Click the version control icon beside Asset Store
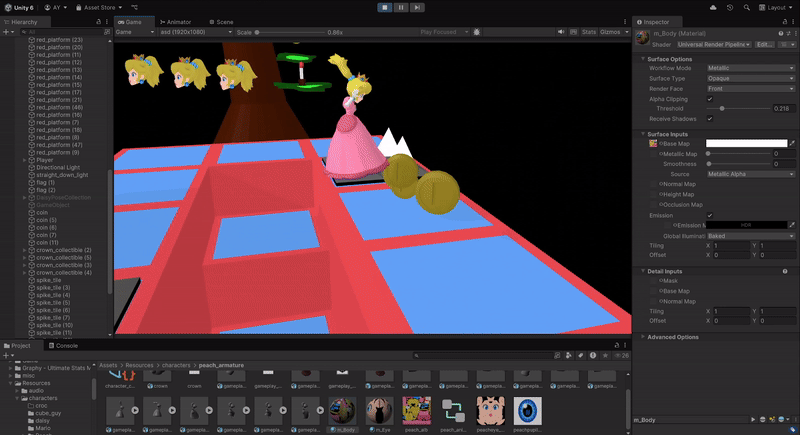The image size is (800, 435). 135,8
